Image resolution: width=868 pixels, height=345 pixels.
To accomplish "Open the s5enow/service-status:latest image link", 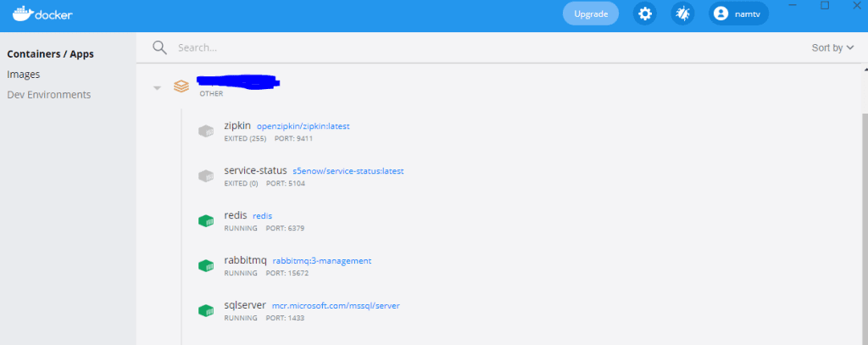I will click(348, 171).
